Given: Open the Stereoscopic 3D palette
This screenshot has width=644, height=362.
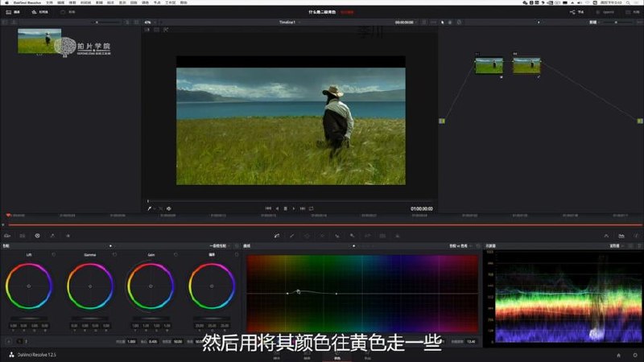Looking at the screenshot, I should point(382,236).
